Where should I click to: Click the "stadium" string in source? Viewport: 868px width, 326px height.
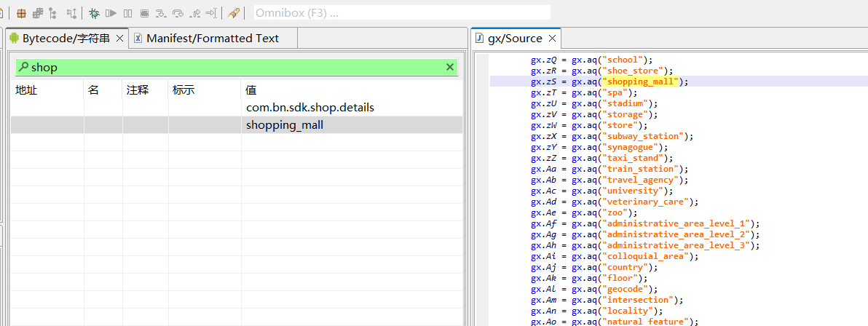pos(626,103)
